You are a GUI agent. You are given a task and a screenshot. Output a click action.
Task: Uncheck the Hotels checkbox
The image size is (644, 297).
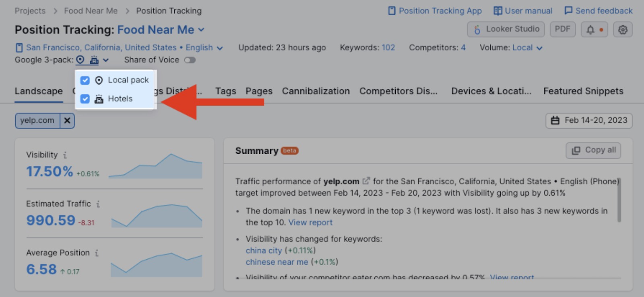pos(85,99)
